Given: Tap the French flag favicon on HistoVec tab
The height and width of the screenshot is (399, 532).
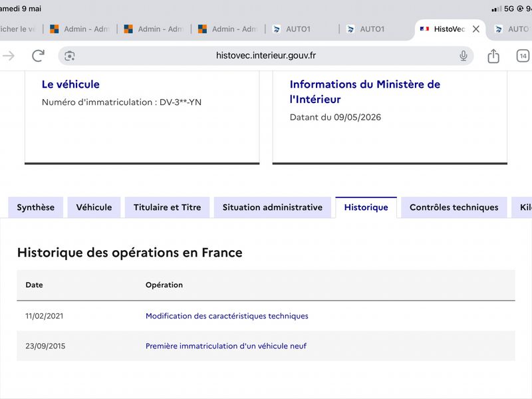Looking at the screenshot, I should [424, 29].
